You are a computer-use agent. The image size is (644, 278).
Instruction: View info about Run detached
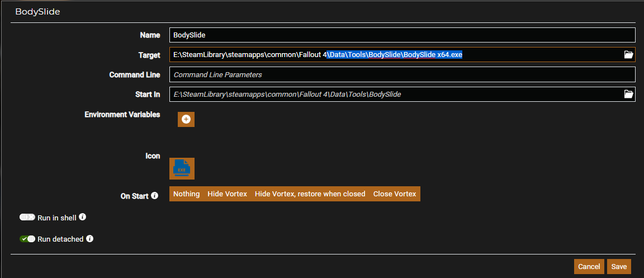(x=89, y=239)
